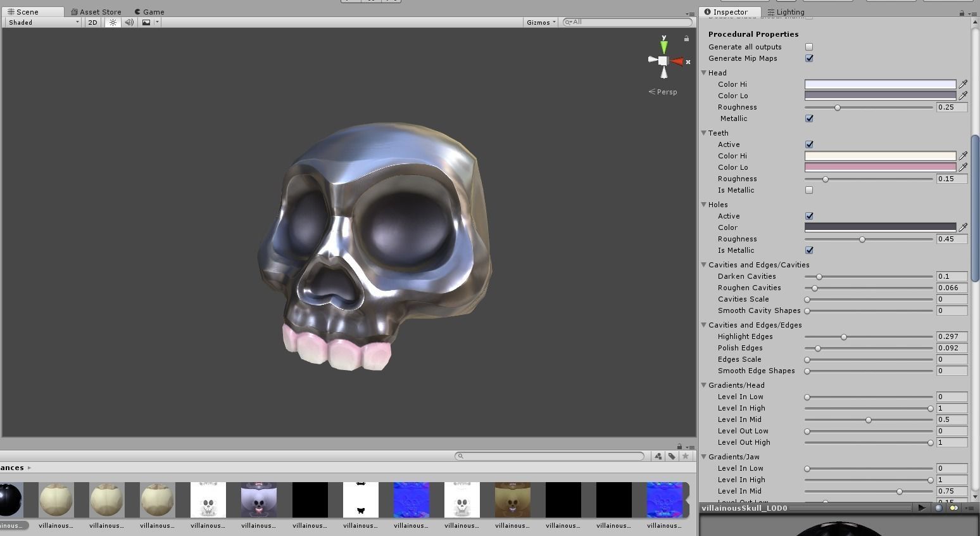Change preview mesh shape sphere icon
This screenshot has width=980, height=536.
(x=939, y=508)
